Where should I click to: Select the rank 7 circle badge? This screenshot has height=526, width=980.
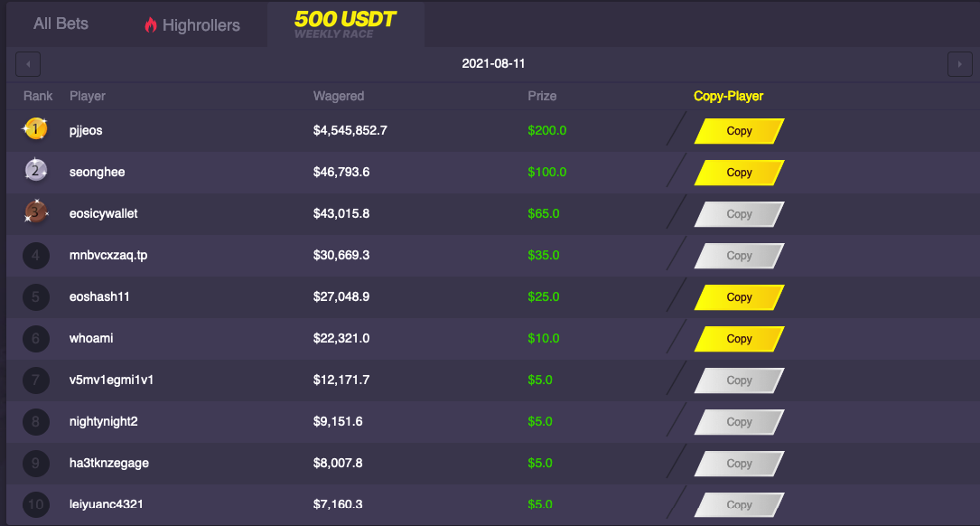35,380
